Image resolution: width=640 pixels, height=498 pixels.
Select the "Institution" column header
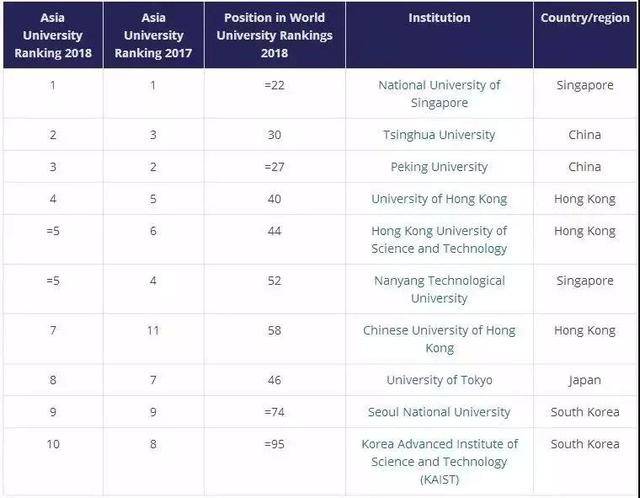439,19
